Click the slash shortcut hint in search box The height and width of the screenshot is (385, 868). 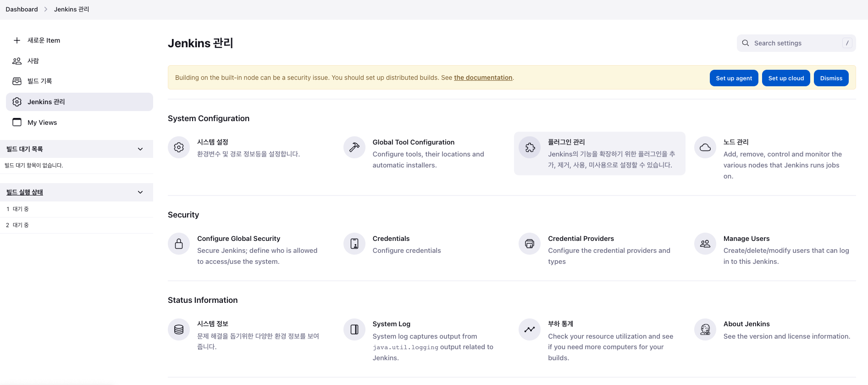tap(847, 43)
